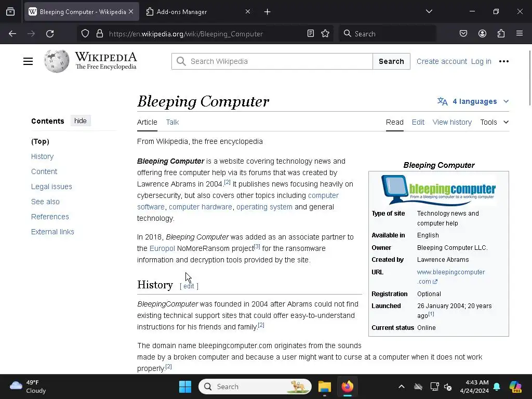Image resolution: width=532 pixels, height=399 pixels.
Task: Open the computer software link
Action: coord(323,195)
